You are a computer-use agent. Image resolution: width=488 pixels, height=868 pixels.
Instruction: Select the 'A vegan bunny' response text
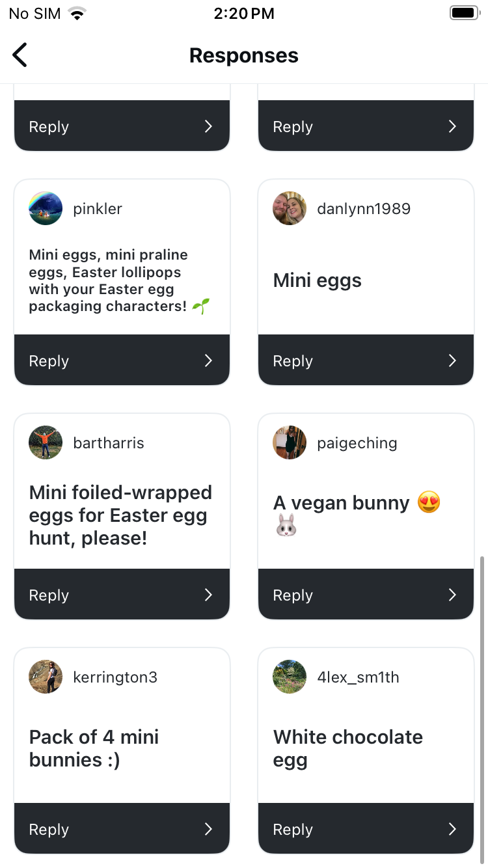pos(342,503)
